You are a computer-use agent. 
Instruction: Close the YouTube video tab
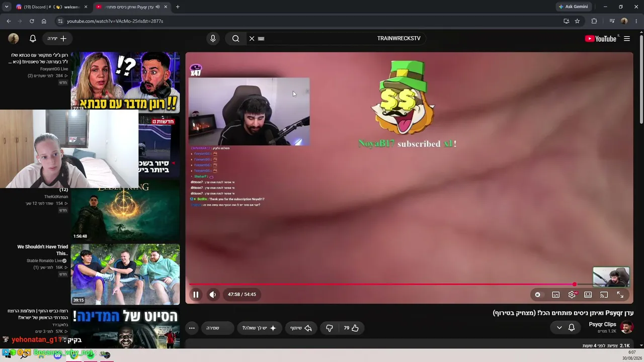click(166, 7)
